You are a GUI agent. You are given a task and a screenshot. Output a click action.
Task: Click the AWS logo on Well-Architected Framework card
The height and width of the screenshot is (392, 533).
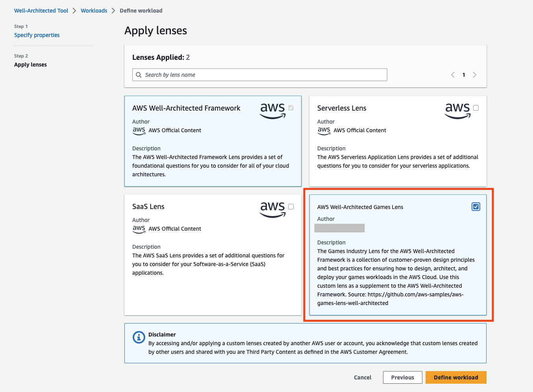[273, 111]
